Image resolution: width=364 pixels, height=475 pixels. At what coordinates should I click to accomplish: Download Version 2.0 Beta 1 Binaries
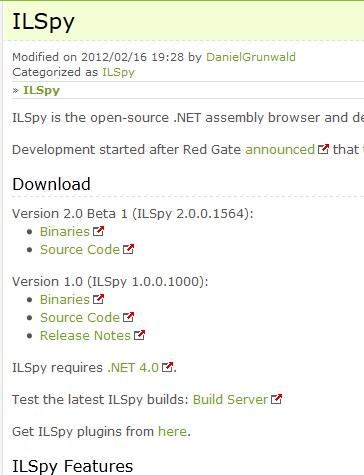[65, 232]
